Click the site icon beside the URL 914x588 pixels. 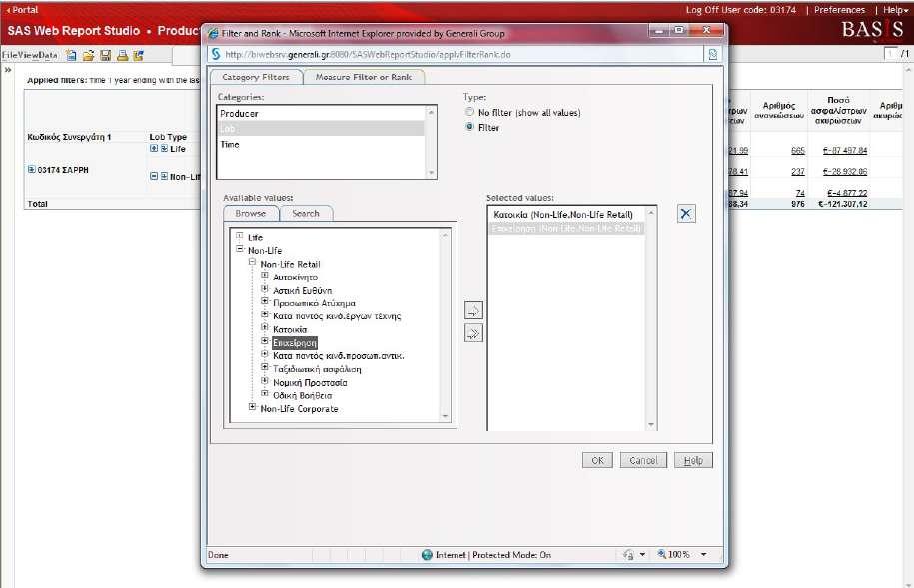point(216,54)
